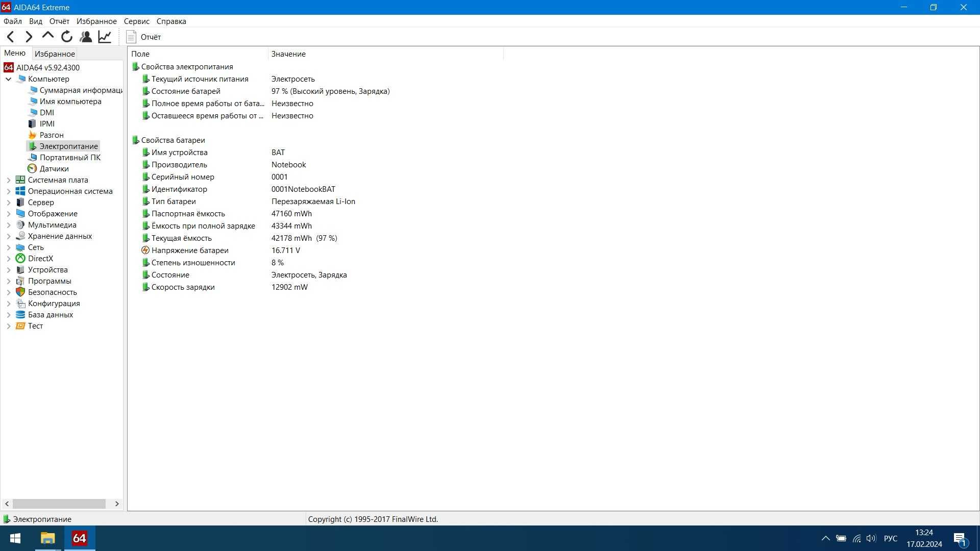Viewport: 980px width, 551px height.
Task: Expand the Мультимедиа node
Action: point(9,225)
